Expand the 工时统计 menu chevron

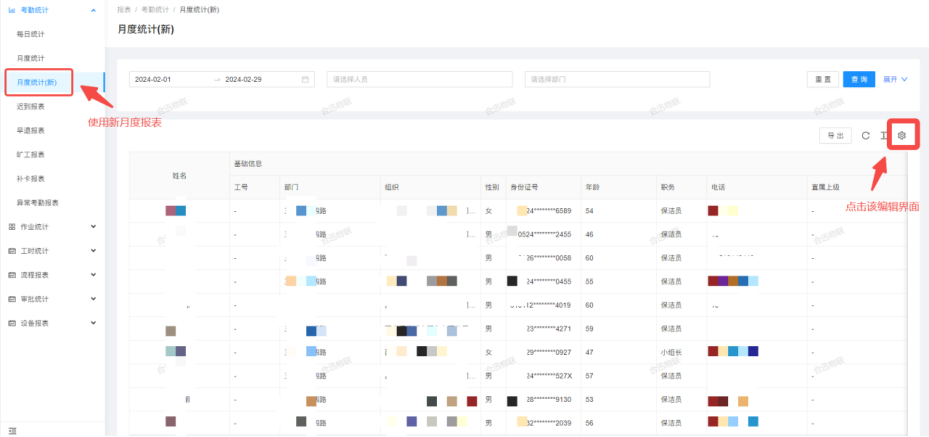[93, 251]
